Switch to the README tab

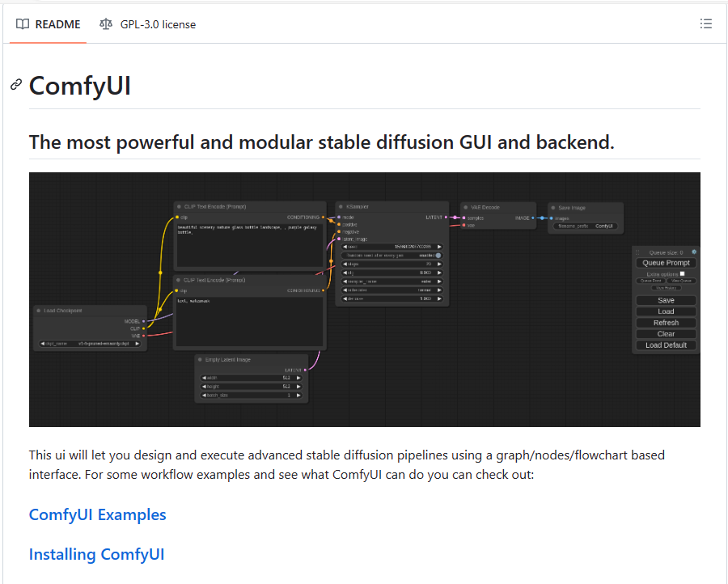[x=49, y=24]
